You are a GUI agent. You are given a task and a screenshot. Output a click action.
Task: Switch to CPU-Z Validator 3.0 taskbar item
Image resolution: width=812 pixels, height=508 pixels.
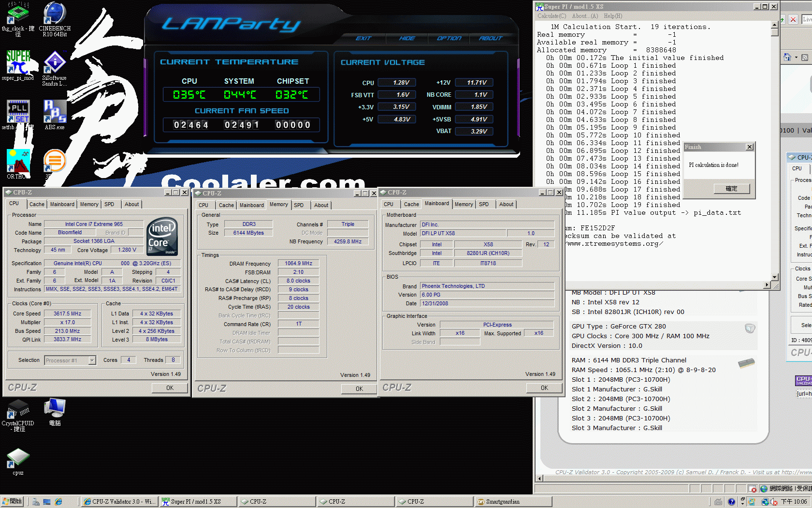click(x=119, y=502)
